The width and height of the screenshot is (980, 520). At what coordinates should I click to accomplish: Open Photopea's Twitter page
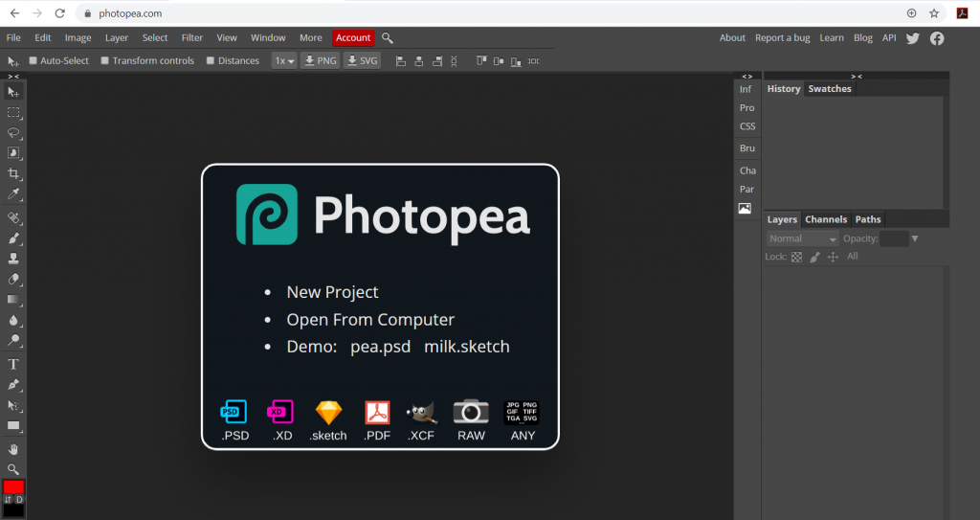click(913, 38)
